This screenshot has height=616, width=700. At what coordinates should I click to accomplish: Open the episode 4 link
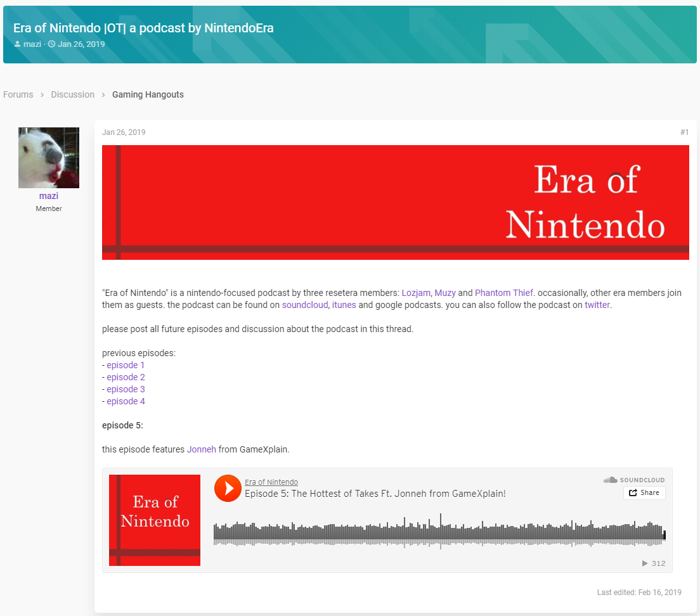coord(126,401)
